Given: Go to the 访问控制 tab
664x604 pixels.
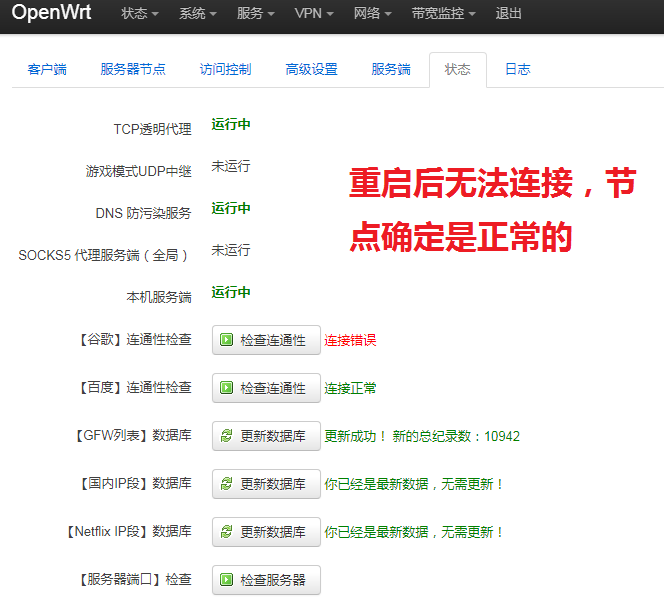Looking at the screenshot, I should [x=225, y=69].
